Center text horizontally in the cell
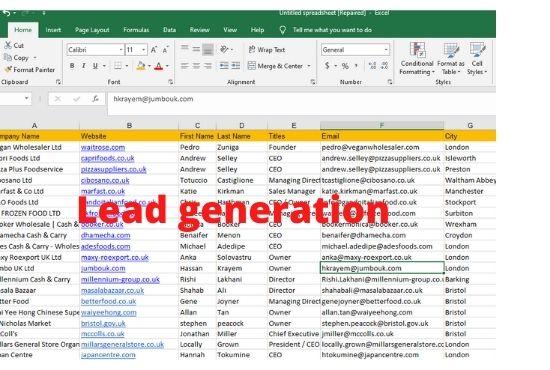This screenshot has width=550, height=370. click(196, 66)
